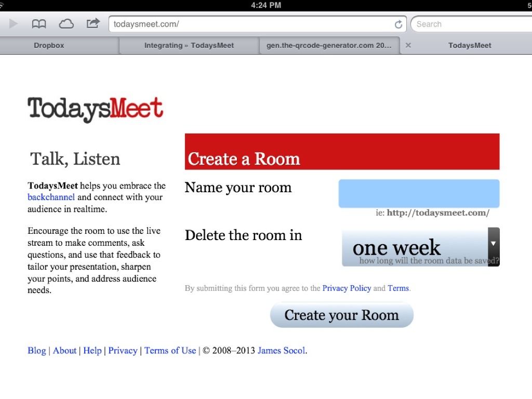Click the TodaysMeet logo

click(96, 109)
